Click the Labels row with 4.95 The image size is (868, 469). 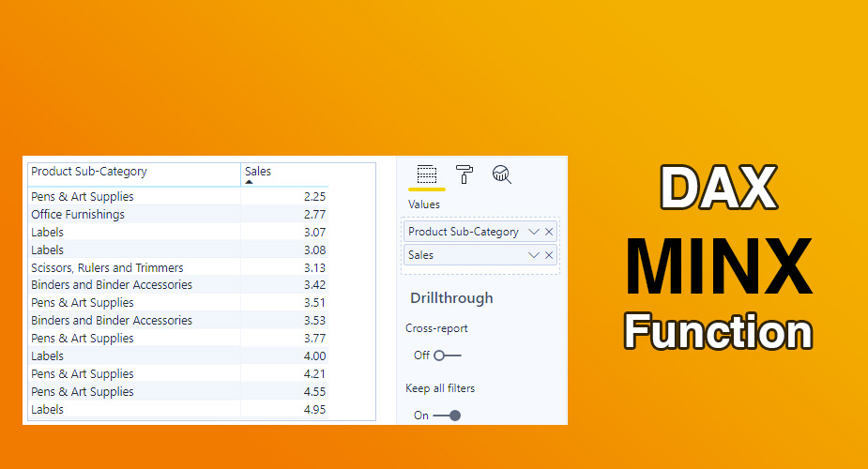[178, 409]
